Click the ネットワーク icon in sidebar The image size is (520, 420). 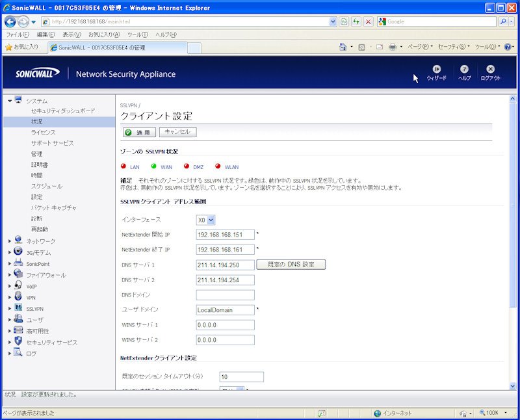[x=19, y=240]
